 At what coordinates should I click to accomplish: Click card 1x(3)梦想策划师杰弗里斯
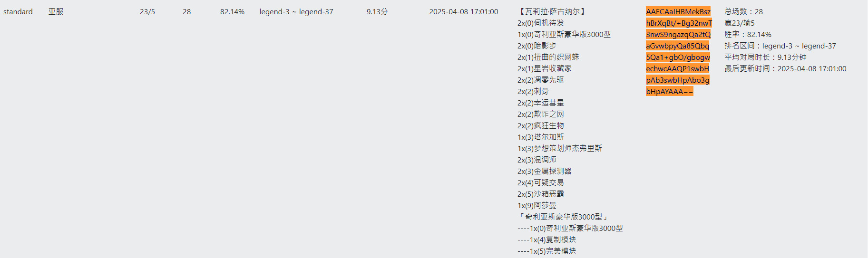(x=560, y=148)
